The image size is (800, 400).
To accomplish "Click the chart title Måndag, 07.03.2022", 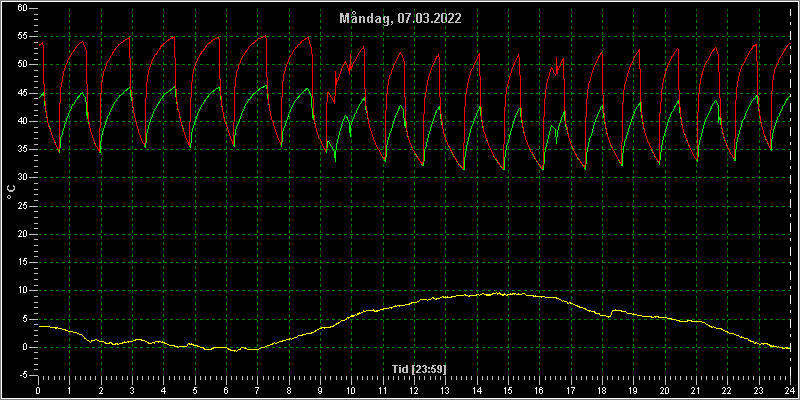I will pyautogui.click(x=401, y=19).
